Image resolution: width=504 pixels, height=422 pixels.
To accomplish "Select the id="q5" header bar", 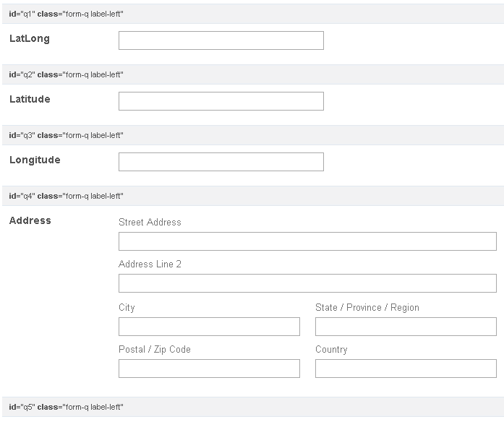I will [252, 407].
